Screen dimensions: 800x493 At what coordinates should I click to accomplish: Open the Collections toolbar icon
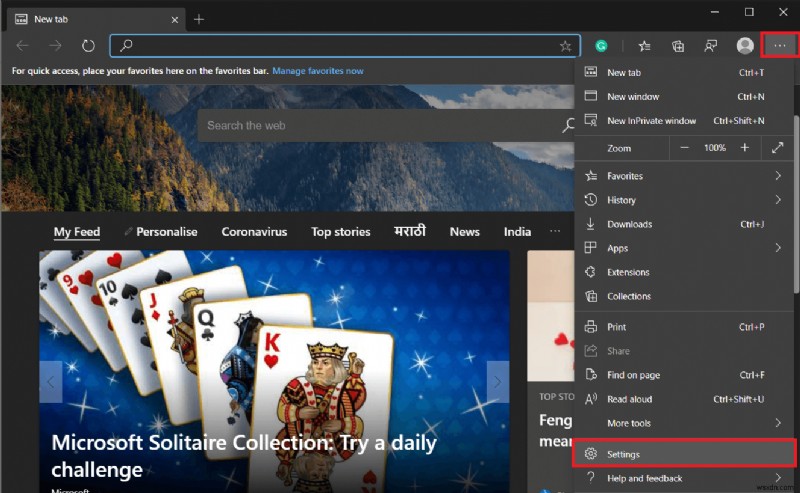coord(678,46)
